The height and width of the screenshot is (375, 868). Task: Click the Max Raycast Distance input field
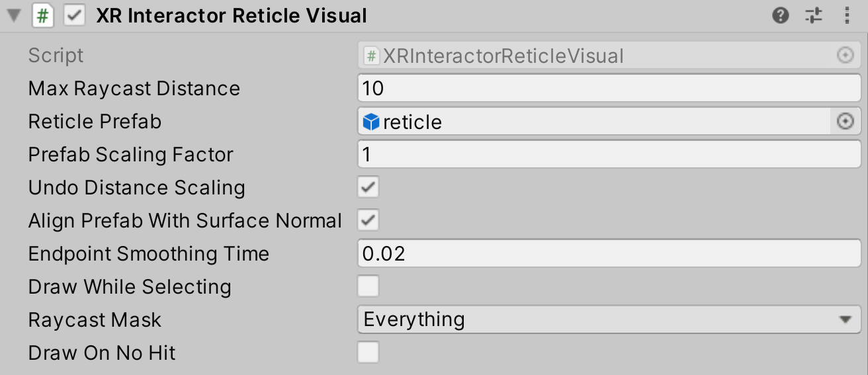tap(609, 89)
